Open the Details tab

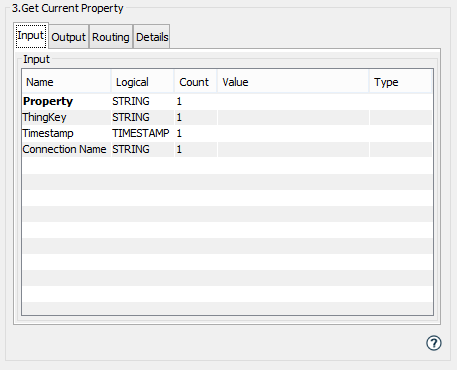pyautogui.click(x=152, y=37)
